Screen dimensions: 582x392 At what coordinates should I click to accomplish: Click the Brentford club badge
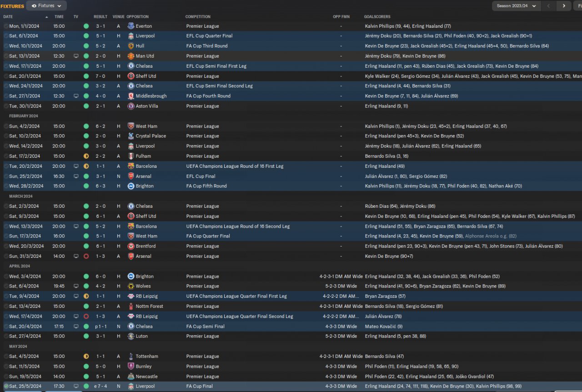click(x=131, y=246)
